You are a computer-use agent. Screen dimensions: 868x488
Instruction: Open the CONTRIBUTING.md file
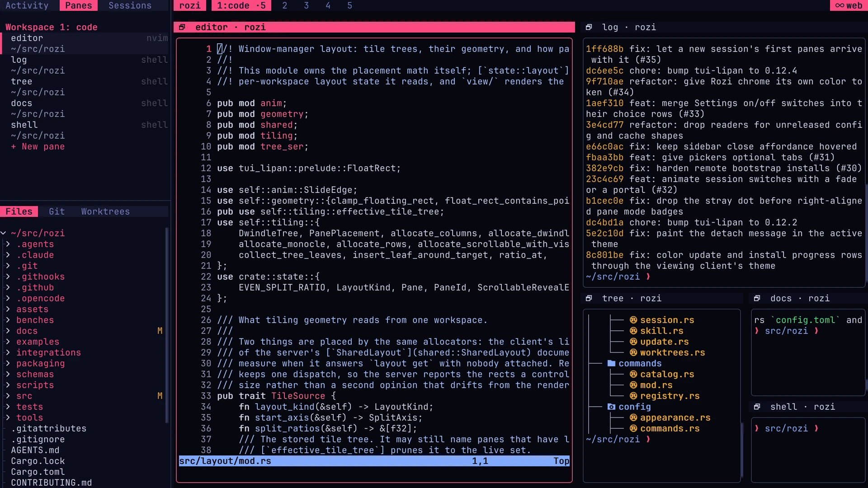[x=52, y=483]
